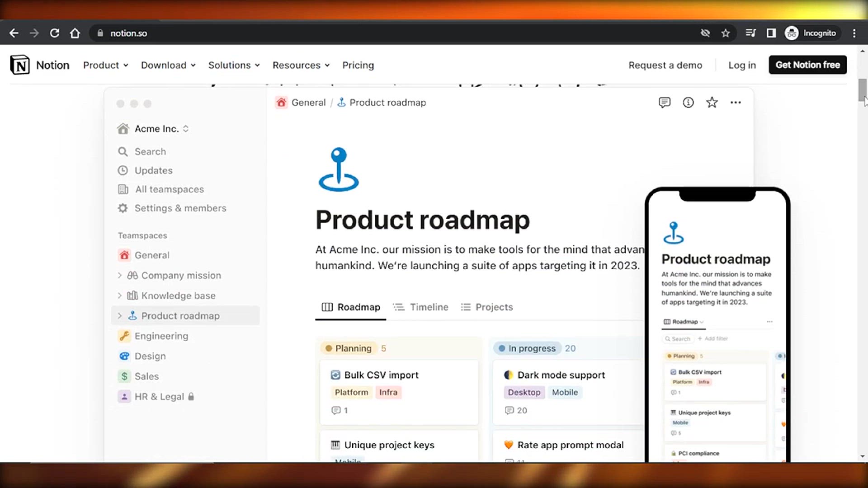Click the All teamspaces building icon
This screenshot has height=488, width=868.
click(x=123, y=189)
